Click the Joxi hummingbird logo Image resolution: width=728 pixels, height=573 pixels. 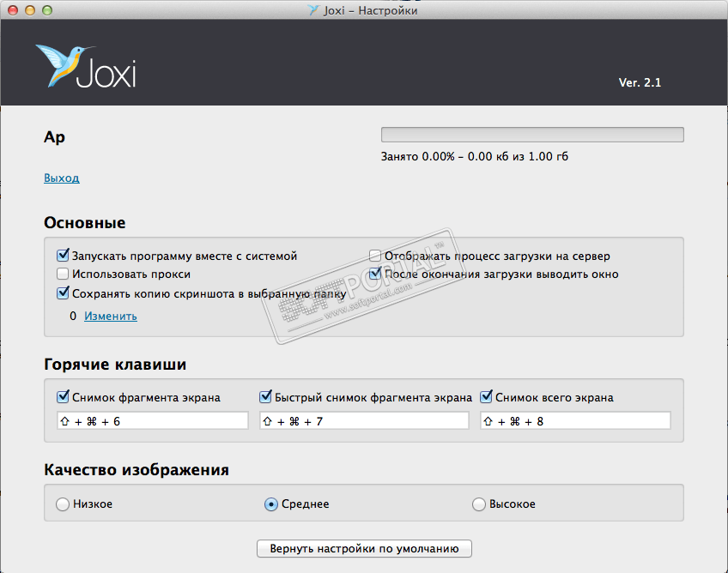click(86, 66)
